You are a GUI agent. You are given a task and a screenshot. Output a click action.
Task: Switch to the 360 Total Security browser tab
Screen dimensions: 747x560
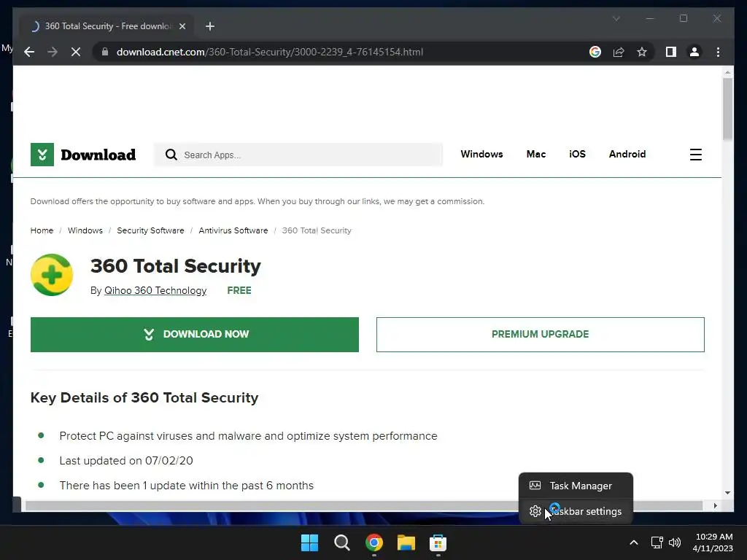click(x=108, y=26)
